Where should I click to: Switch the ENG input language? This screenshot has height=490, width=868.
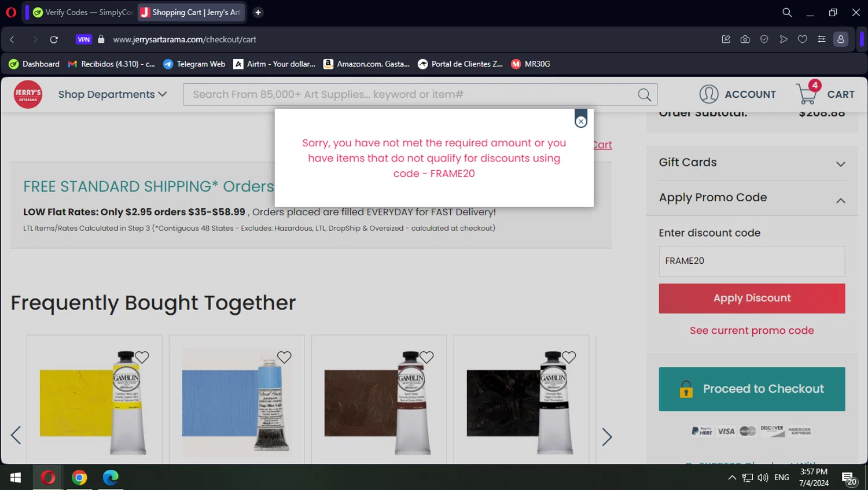782,478
